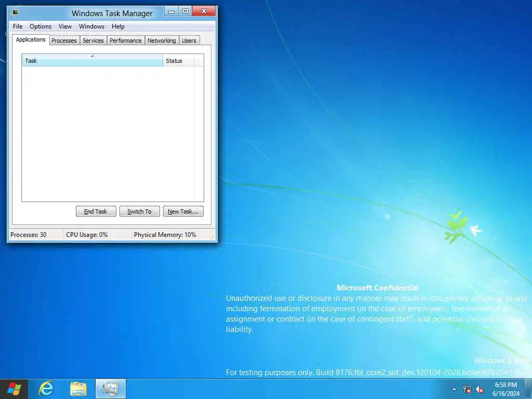This screenshot has height=399, width=532.
Task: Close the Windows Task Manager window
Action: pos(204,11)
